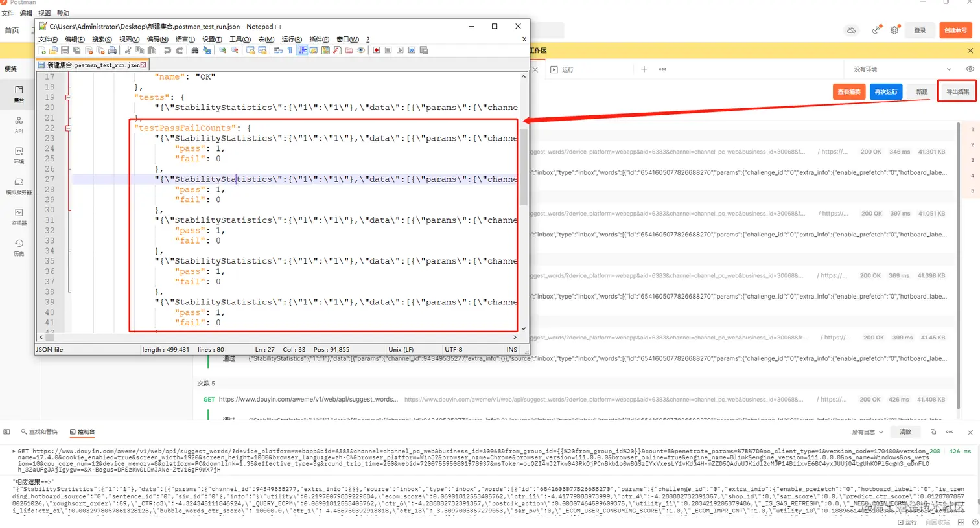
Task: Click the Cut scissors icon in Notepad++
Action: (x=128, y=51)
